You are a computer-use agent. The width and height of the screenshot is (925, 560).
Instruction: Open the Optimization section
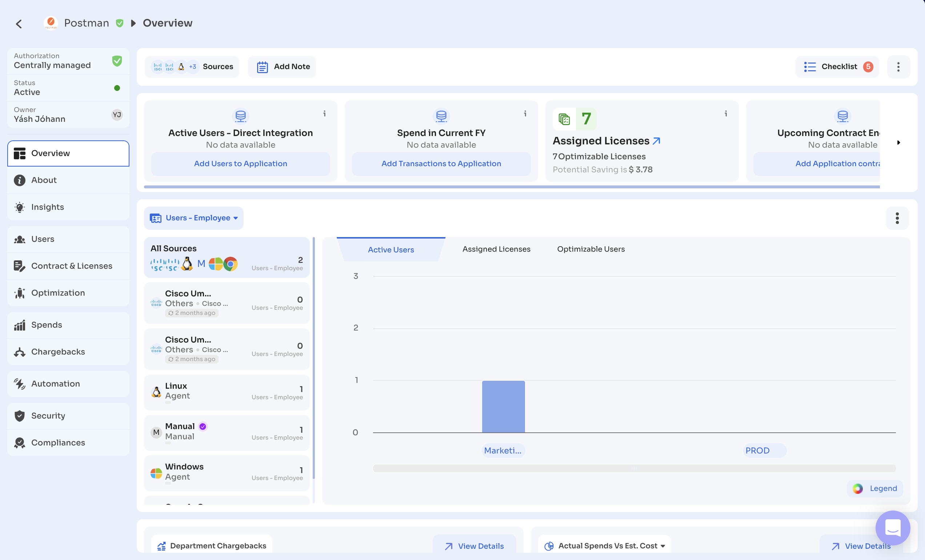(68, 293)
